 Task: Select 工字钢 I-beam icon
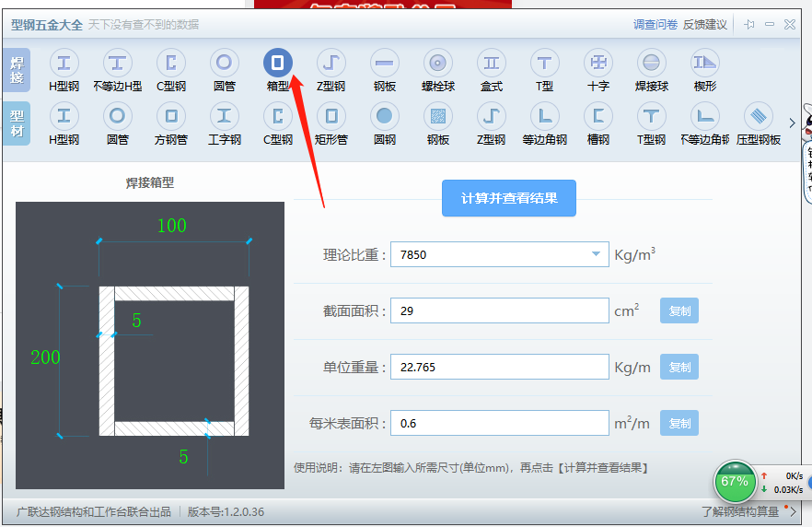[x=225, y=116]
